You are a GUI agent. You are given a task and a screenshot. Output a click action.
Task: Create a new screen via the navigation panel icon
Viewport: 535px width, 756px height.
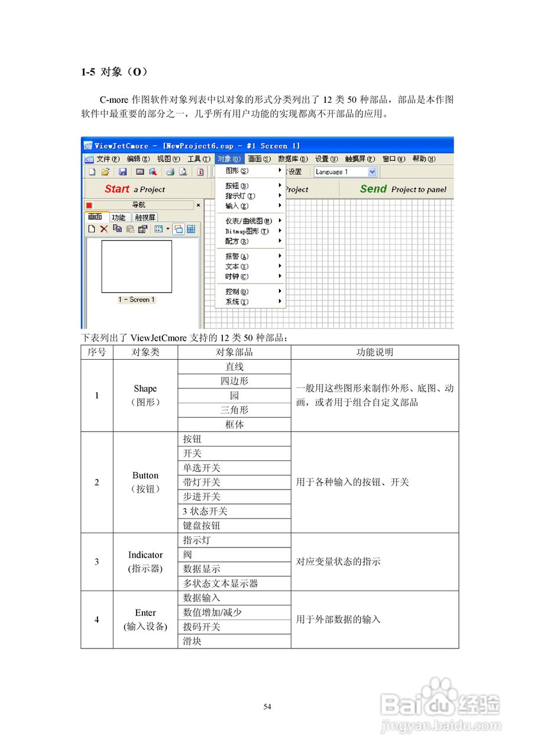[91, 228]
